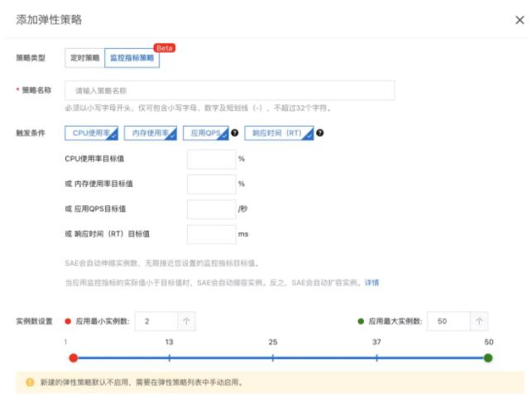Viewport: 532px width, 403px height.
Task: Open the 详情 link
Action: coord(371,282)
